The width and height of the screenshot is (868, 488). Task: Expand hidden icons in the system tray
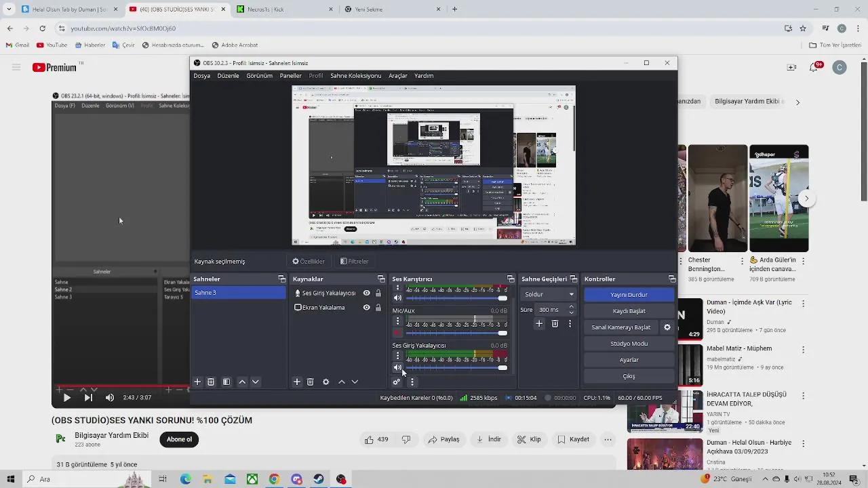(767, 479)
